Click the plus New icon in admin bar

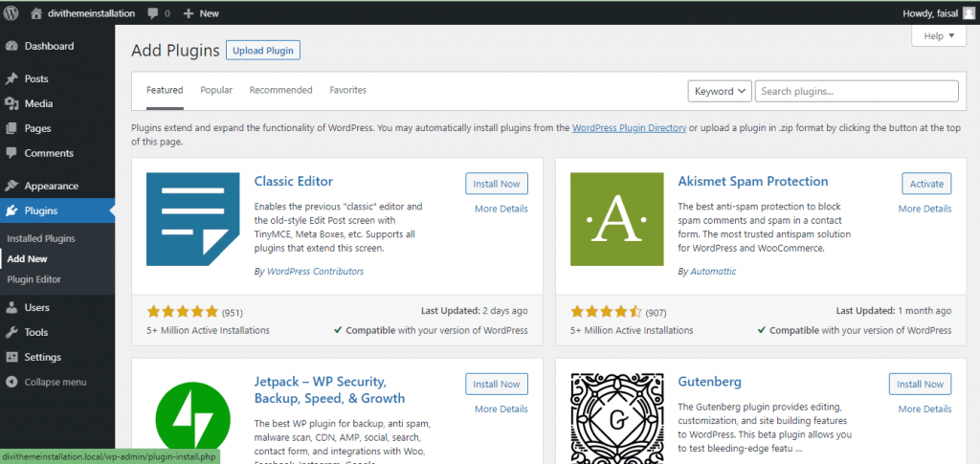[x=189, y=13]
